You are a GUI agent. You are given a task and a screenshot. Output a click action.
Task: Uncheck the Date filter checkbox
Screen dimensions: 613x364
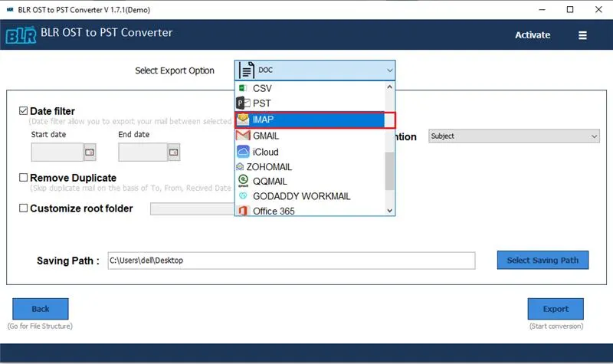click(24, 111)
